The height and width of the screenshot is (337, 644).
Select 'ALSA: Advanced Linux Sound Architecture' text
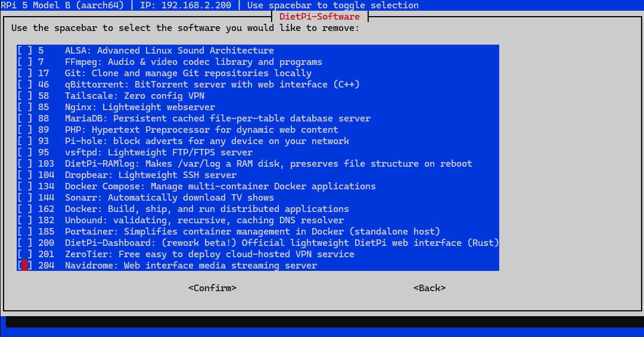[169, 51]
